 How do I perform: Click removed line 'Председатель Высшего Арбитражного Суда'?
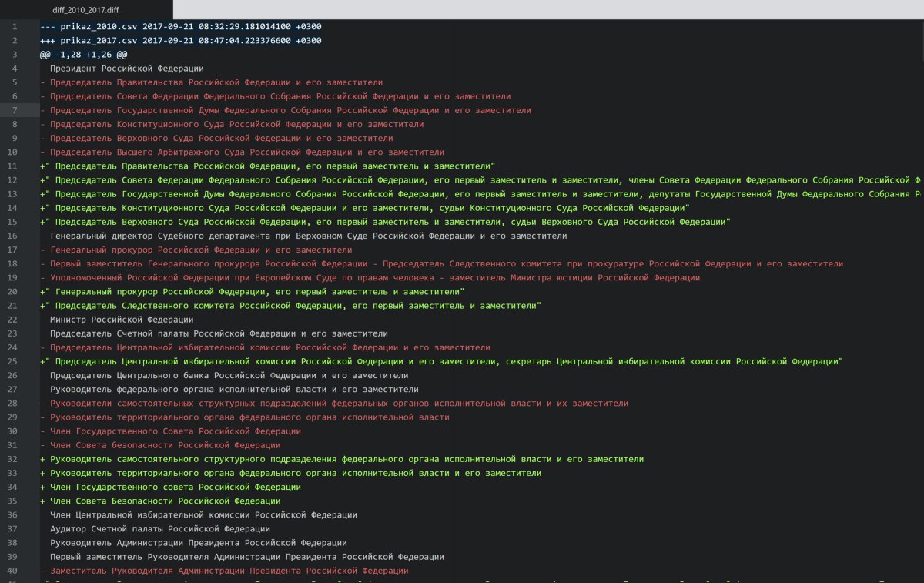pos(243,152)
